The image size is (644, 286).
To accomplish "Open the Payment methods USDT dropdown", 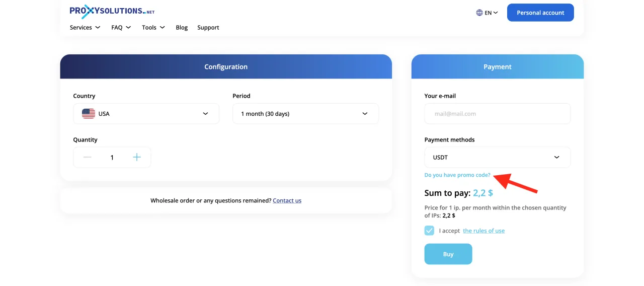I will click(497, 157).
